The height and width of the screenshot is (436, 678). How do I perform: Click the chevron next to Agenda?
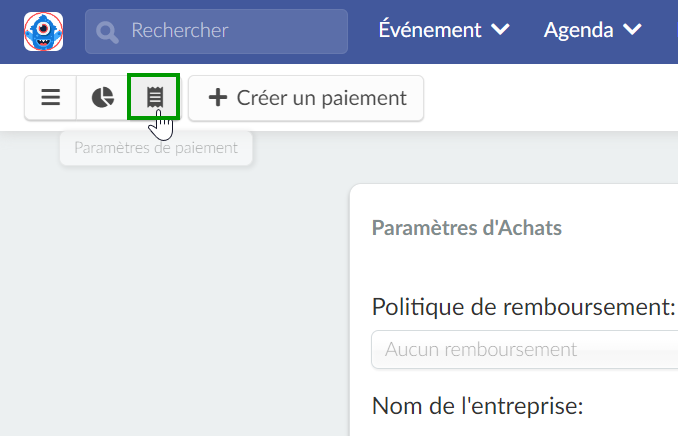point(632,29)
